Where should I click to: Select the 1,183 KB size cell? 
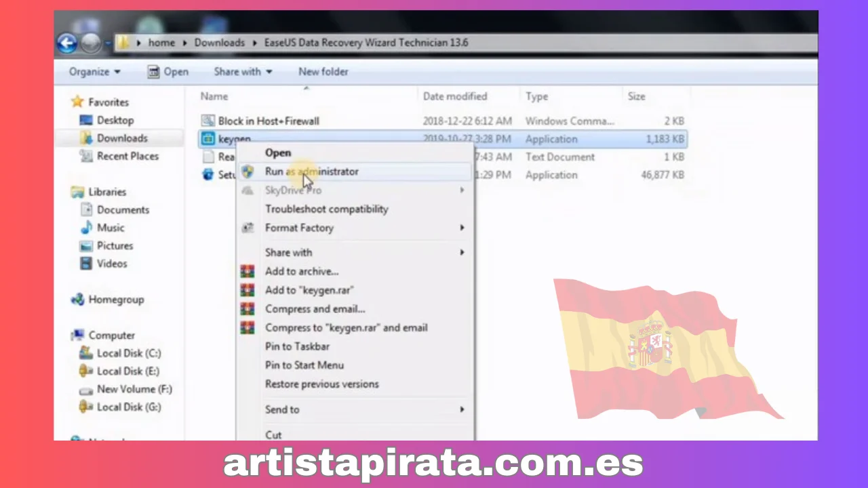[x=665, y=140]
